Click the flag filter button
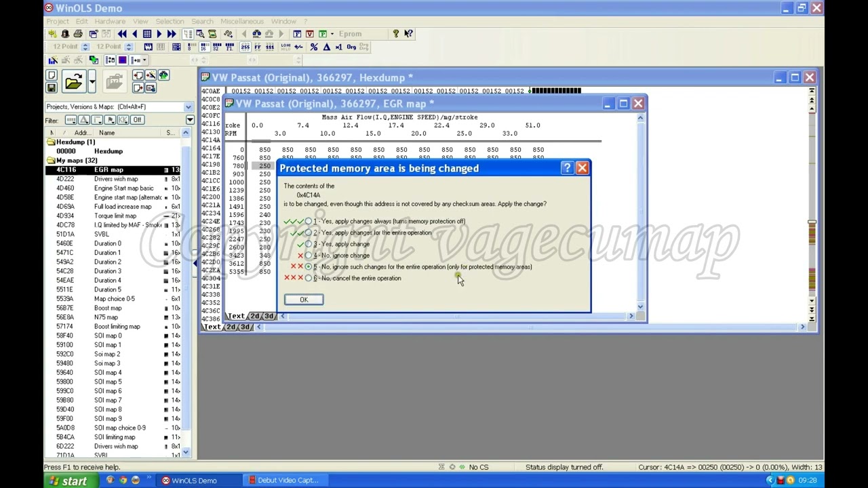This screenshot has width=868, height=488. click(x=110, y=120)
